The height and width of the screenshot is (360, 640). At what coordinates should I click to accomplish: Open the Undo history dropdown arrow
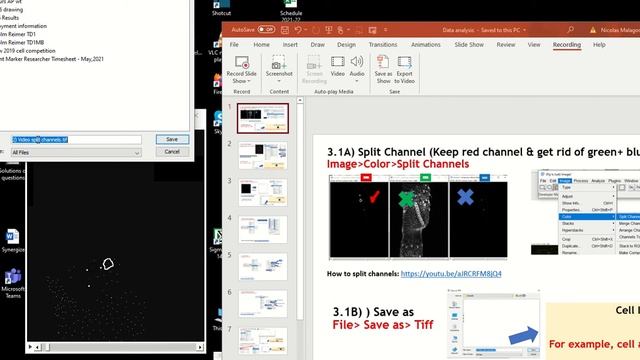pyautogui.click(x=305, y=30)
